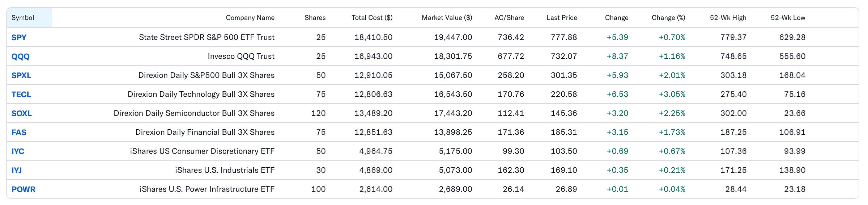The height and width of the screenshot is (205, 868).
Task: Open the SPY ticker link
Action: (19, 37)
